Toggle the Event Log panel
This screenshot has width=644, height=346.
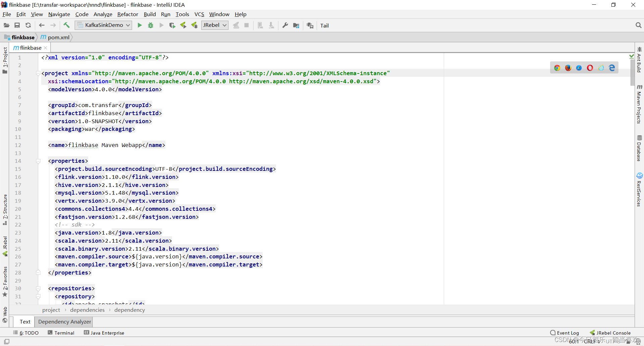pos(568,333)
